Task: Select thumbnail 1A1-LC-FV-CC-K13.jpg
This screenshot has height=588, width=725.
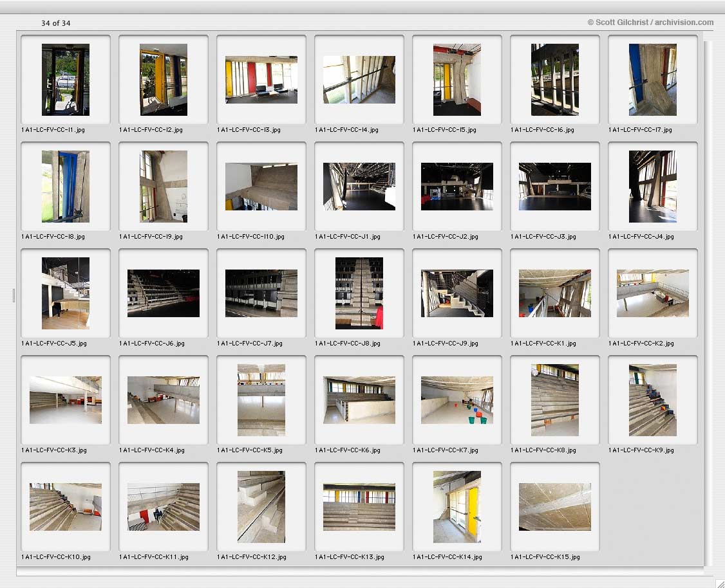Action: pos(359,507)
